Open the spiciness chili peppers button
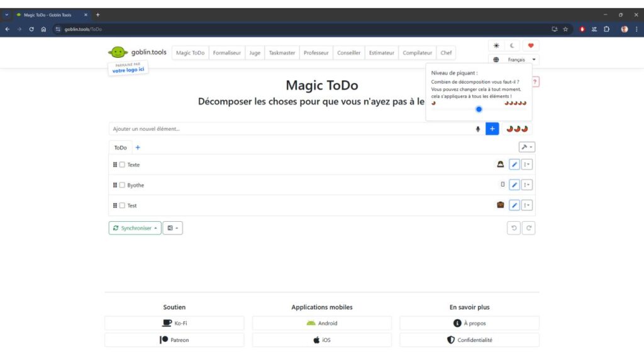644x362 pixels. pos(517,129)
